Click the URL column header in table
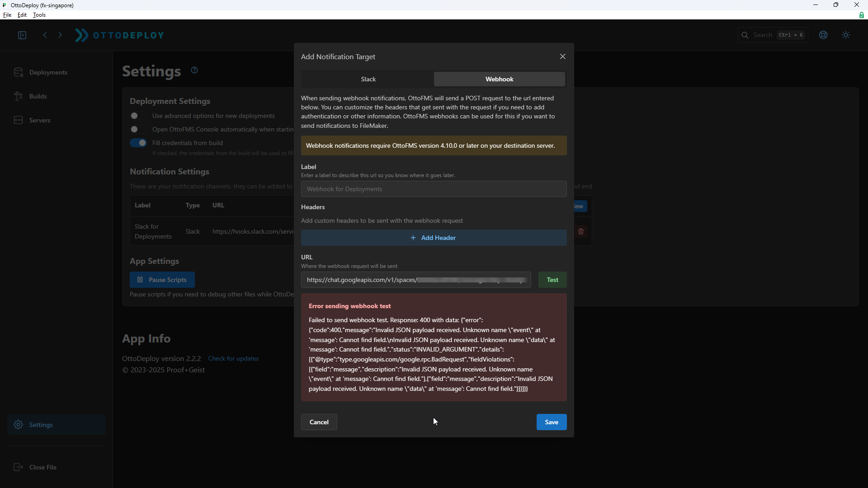This screenshot has height=488, width=868. tap(218, 205)
